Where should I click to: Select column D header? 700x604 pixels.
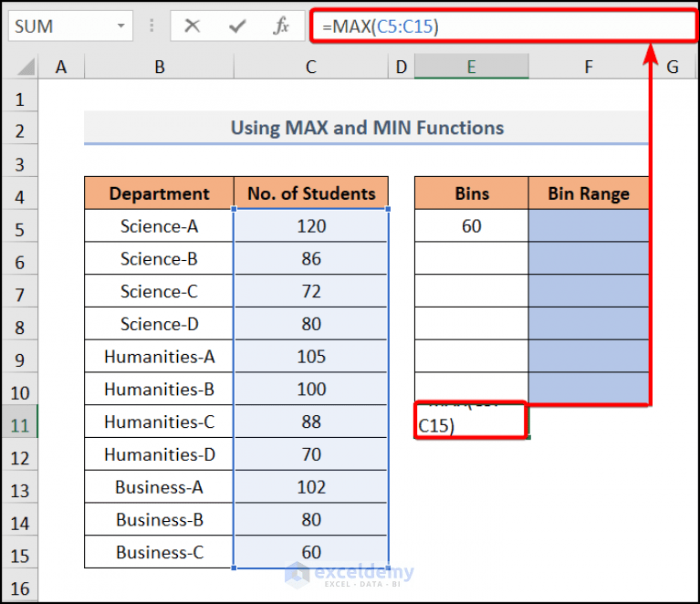(x=402, y=67)
